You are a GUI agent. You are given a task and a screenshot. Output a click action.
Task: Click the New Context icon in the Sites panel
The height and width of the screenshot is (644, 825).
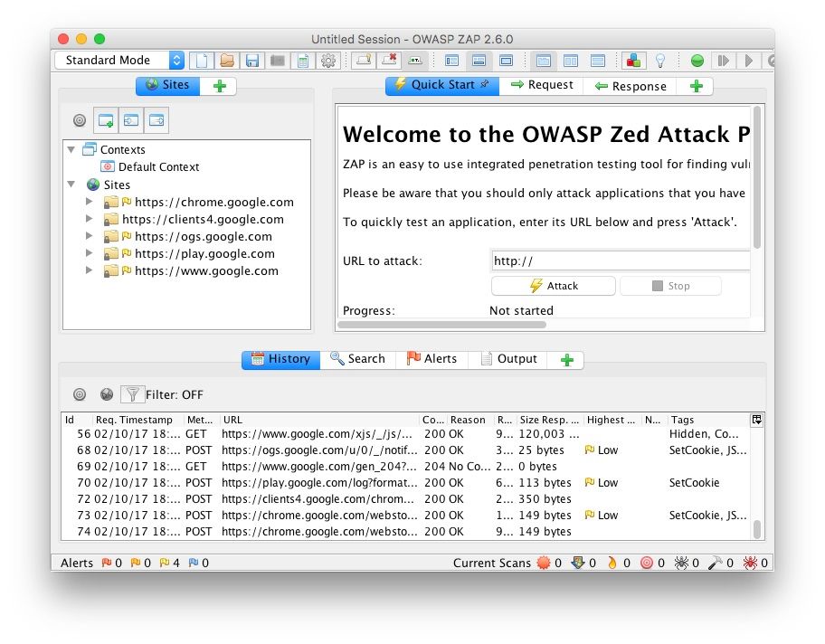coord(106,120)
